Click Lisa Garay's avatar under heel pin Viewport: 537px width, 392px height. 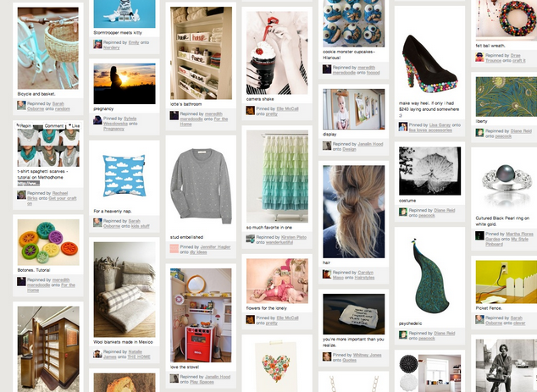403,127
